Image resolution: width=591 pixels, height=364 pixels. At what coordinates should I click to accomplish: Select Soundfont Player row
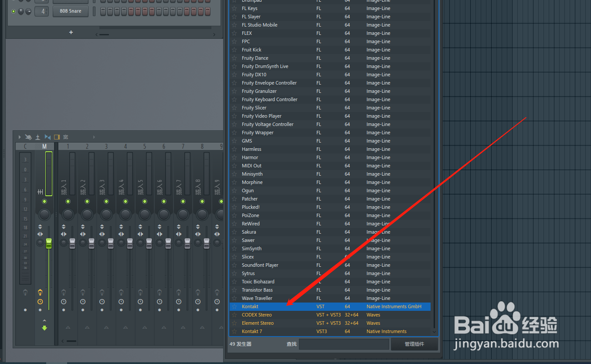[330, 265]
